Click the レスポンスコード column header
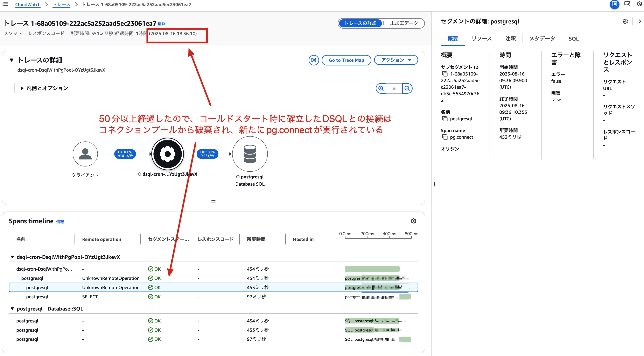 [216, 239]
